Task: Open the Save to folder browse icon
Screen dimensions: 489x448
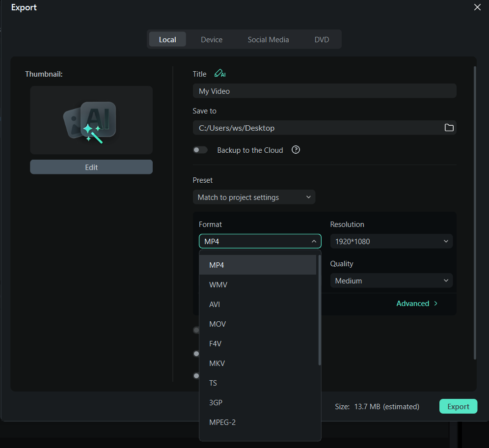Action: 449,128
